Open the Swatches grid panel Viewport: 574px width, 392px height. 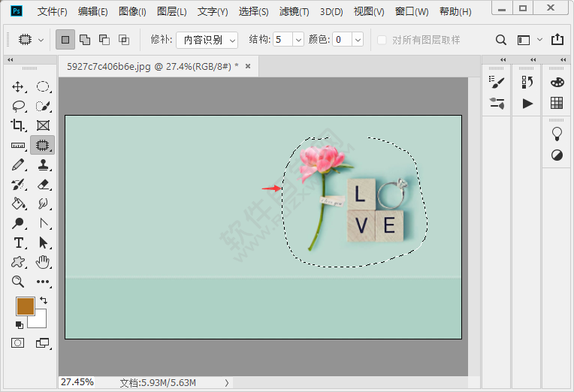(557, 103)
